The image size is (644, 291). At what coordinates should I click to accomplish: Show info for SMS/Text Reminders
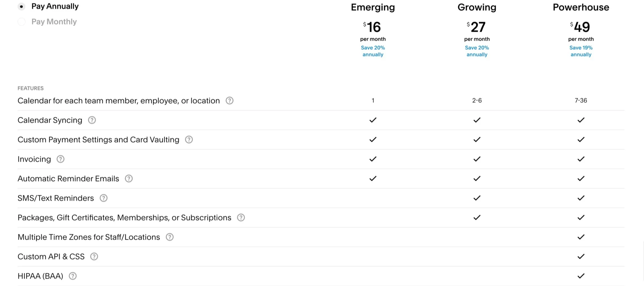[x=103, y=198]
